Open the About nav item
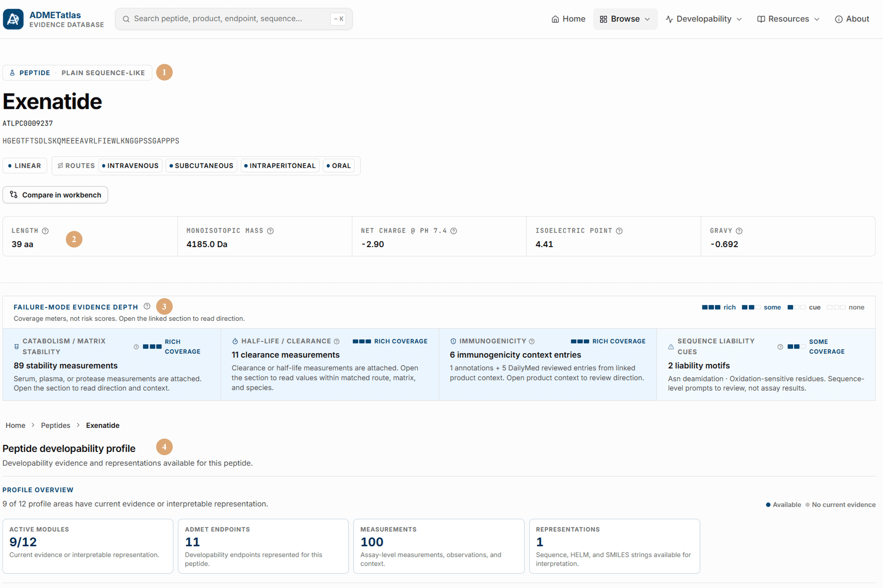This screenshot has height=588, width=883. point(852,19)
